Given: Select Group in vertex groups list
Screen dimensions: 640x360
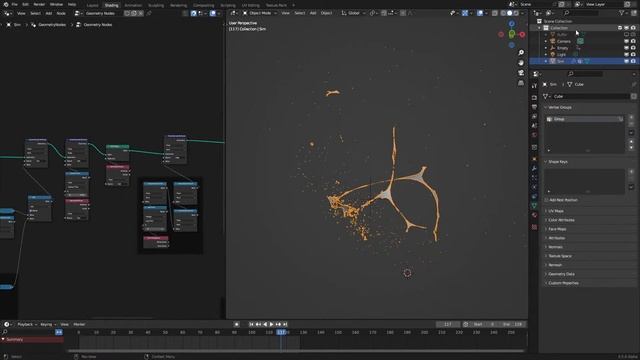Looking at the screenshot, I should (584, 119).
